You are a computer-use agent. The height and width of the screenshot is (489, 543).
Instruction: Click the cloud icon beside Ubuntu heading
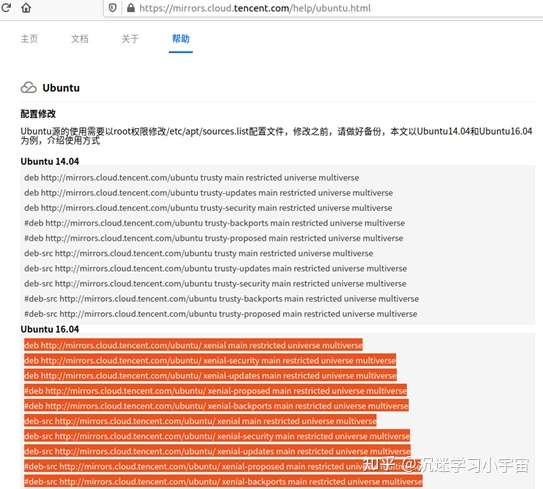click(x=28, y=88)
